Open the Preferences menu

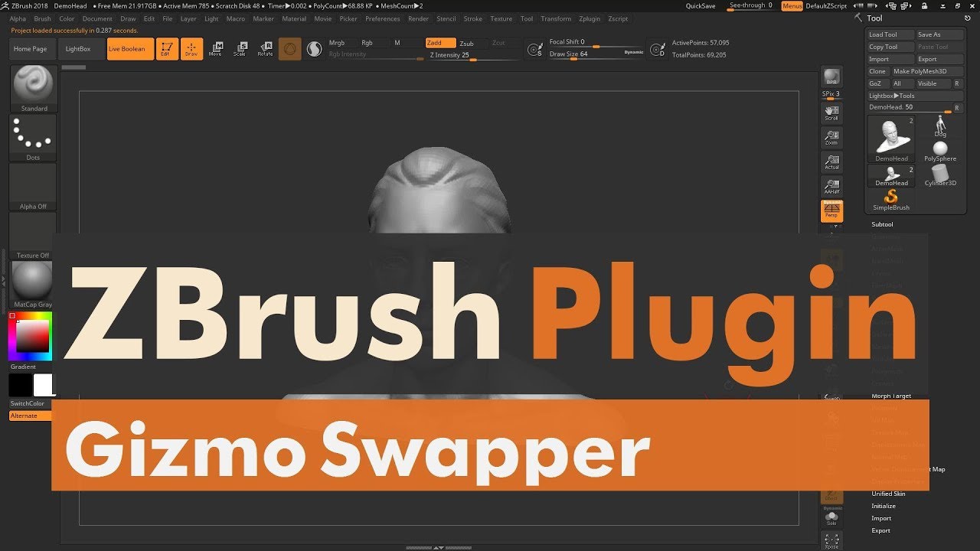pyautogui.click(x=383, y=18)
